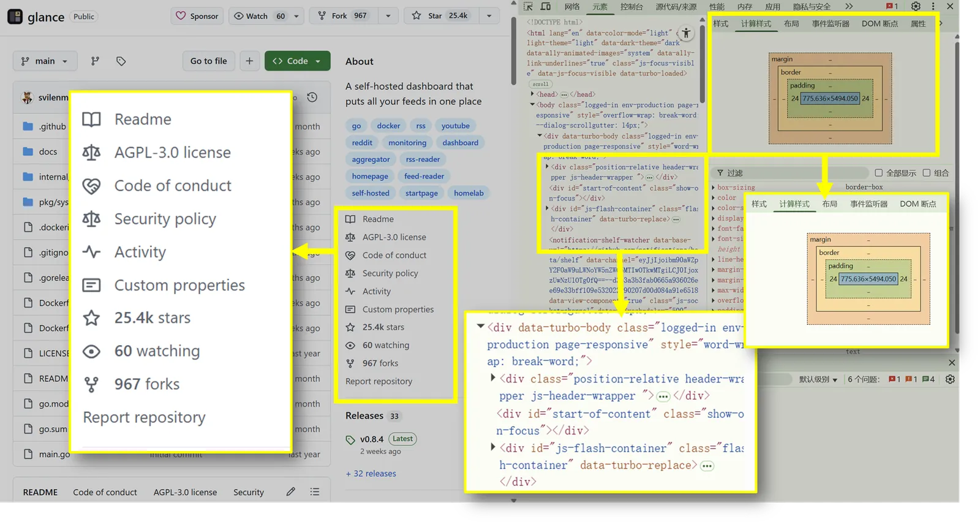Screen dimensions: 980x524
Task: Open the 默认级别 log level dropdown
Action: pos(818,379)
